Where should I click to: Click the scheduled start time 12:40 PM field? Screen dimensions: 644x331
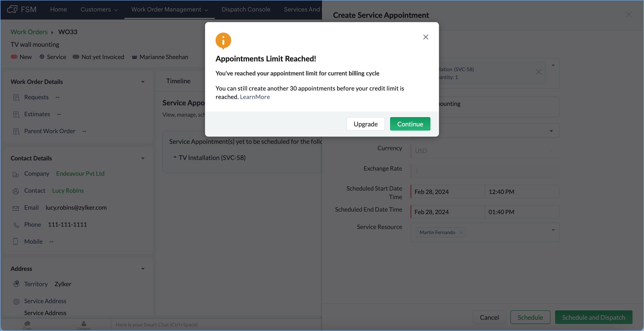[521, 192]
